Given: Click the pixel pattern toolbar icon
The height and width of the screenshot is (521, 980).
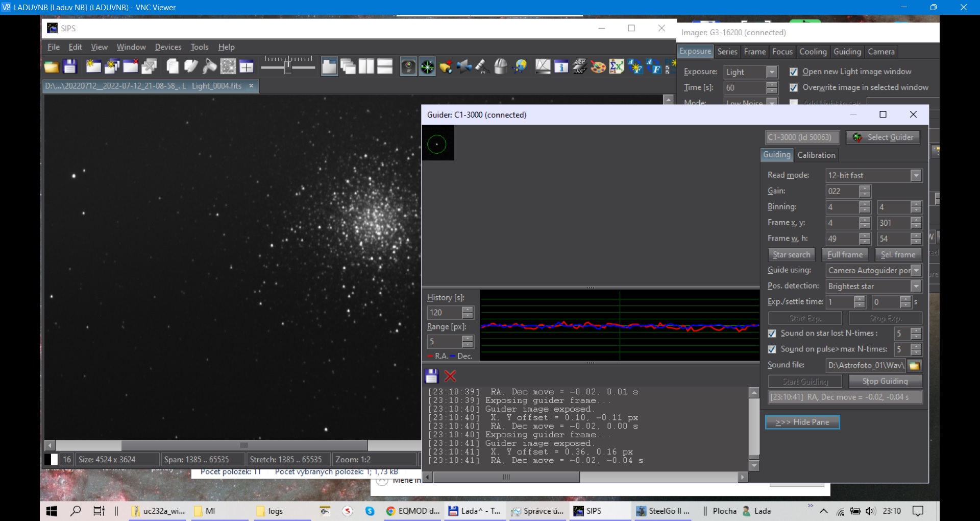Looking at the screenshot, I should click(x=228, y=66).
